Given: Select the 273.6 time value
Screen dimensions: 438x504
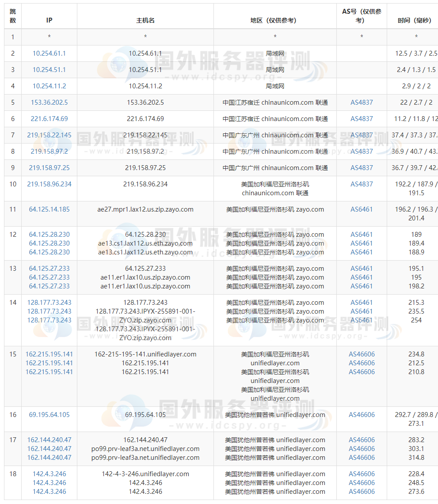Looking at the screenshot, I should point(416,492).
